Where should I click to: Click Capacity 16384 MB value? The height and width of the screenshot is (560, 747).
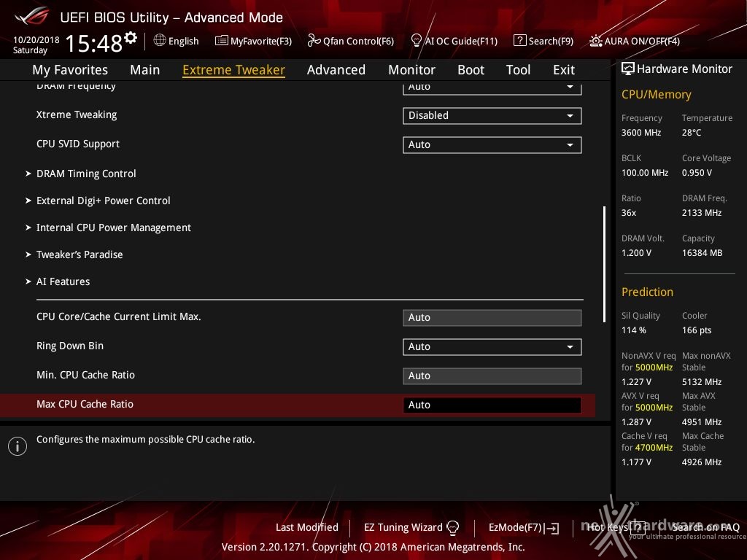point(702,253)
